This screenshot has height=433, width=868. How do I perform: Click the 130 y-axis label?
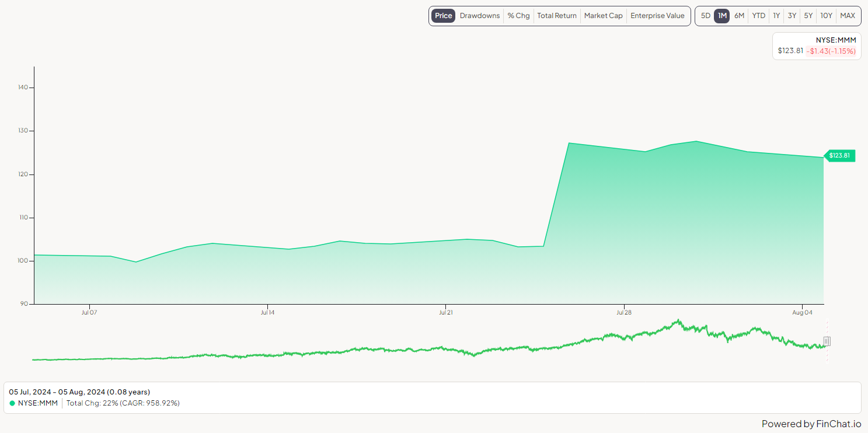pyautogui.click(x=23, y=131)
